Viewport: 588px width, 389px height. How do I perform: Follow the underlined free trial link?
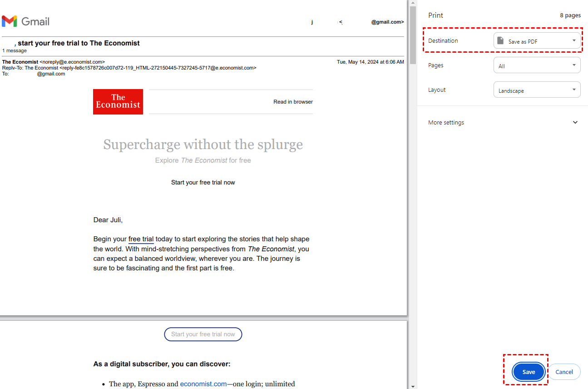click(x=141, y=239)
